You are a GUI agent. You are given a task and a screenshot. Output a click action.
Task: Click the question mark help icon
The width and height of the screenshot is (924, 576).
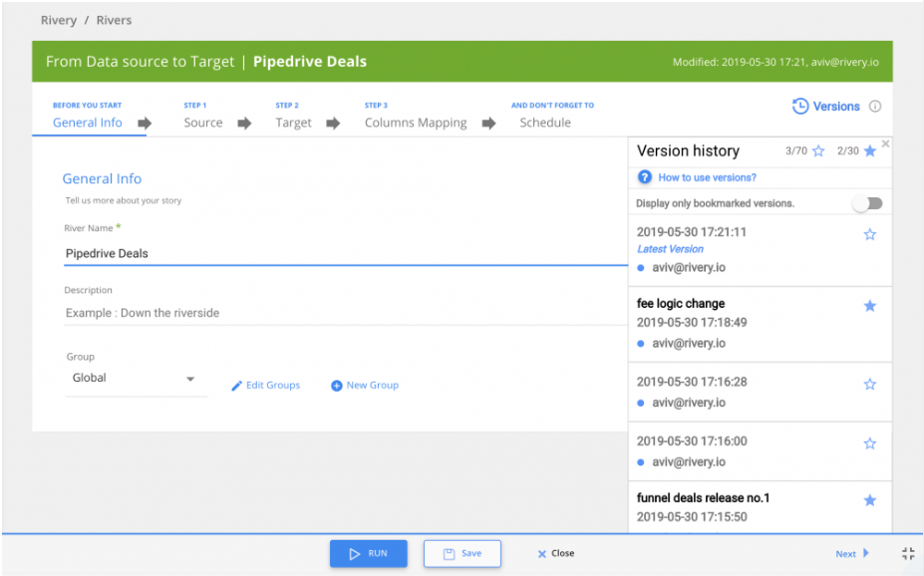click(645, 177)
